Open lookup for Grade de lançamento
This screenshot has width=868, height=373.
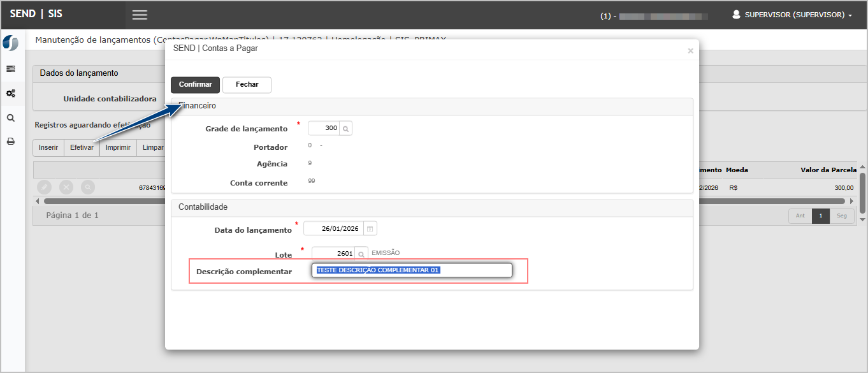click(x=345, y=129)
